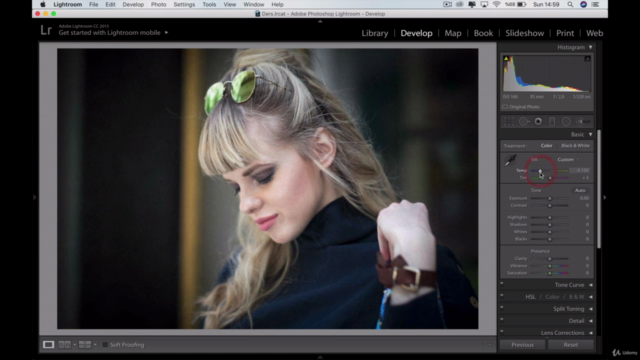Open the Photo menu in the menu bar
Viewport: 640px width, 360px height.
pyautogui.click(x=158, y=4)
